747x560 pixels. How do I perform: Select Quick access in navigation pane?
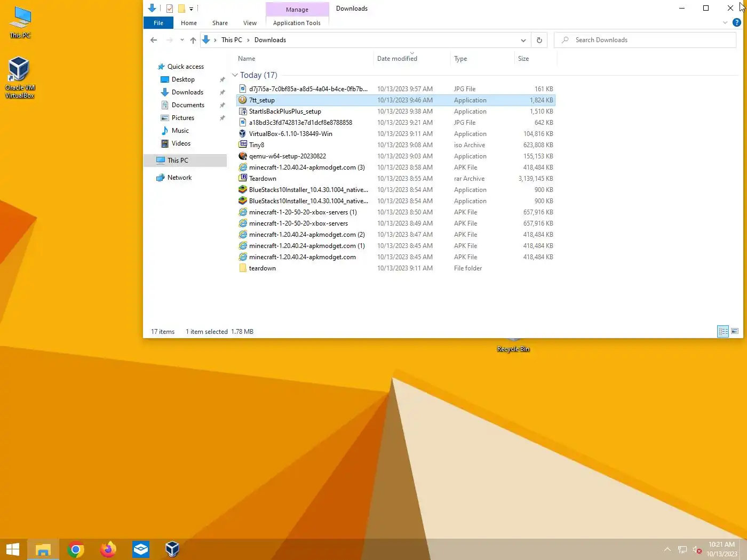click(x=186, y=67)
